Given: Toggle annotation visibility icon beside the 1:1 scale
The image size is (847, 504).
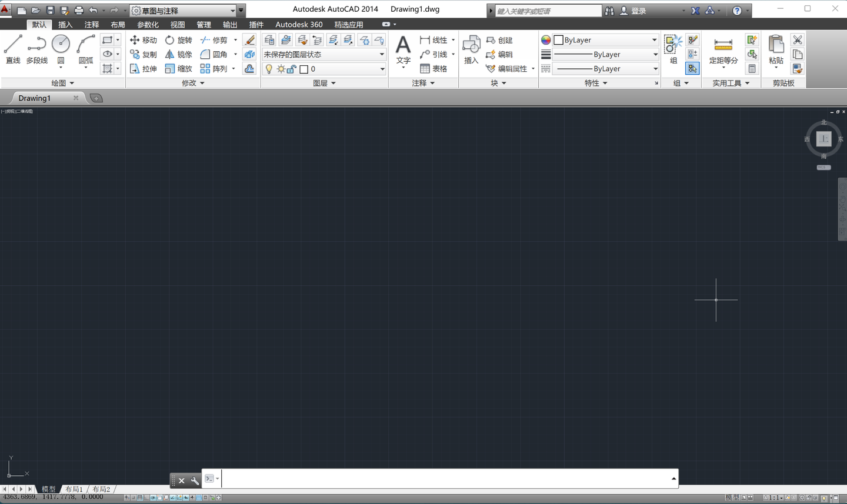Looking at the screenshot, I should point(788,498).
